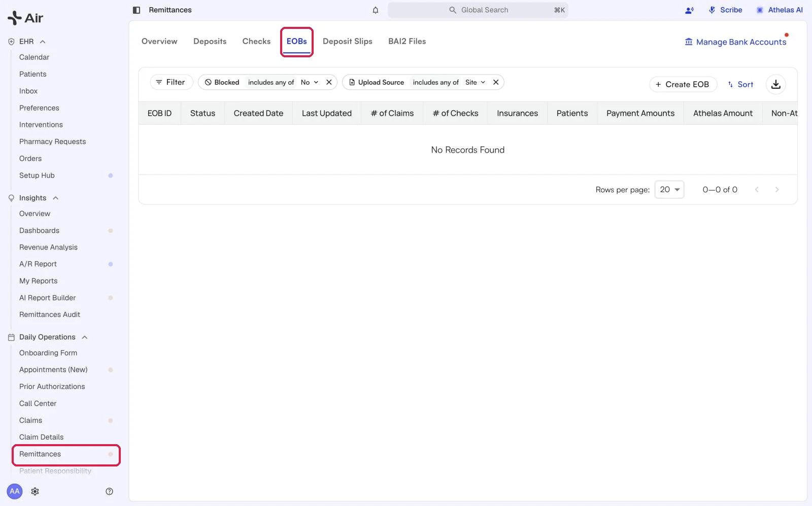Open Revenue Analysis in the sidebar
The height and width of the screenshot is (506, 812).
[49, 247]
